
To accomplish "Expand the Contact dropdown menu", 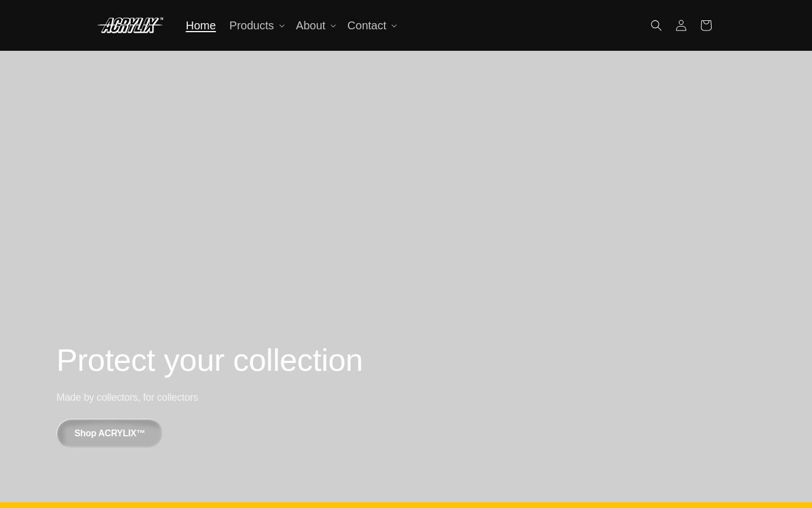I will click(372, 25).
